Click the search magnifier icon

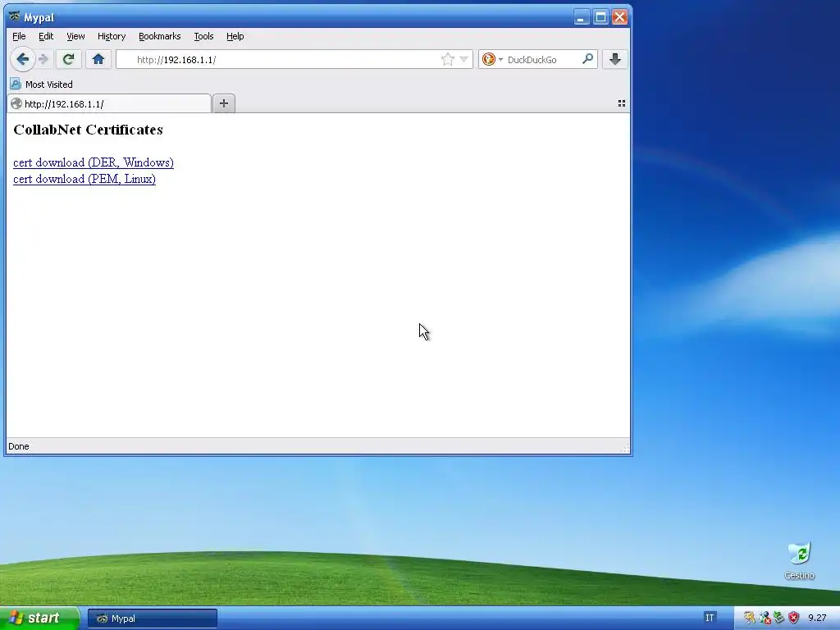tap(587, 59)
